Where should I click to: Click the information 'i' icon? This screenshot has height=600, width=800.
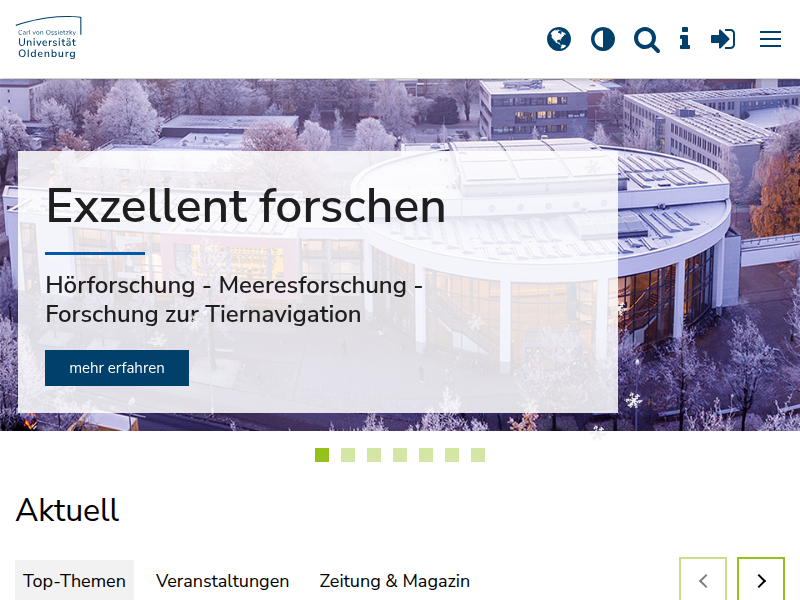click(x=685, y=39)
